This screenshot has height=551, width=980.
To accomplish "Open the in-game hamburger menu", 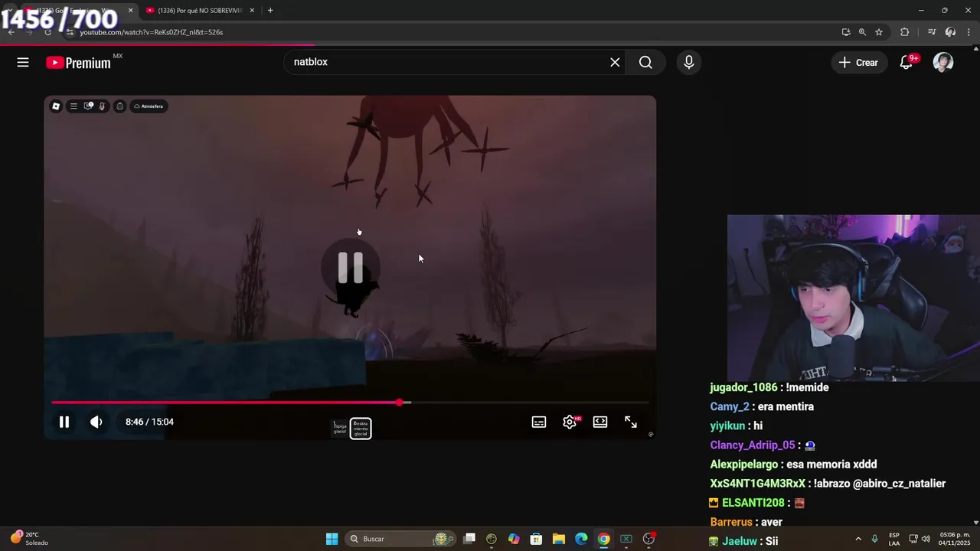I will [73, 106].
